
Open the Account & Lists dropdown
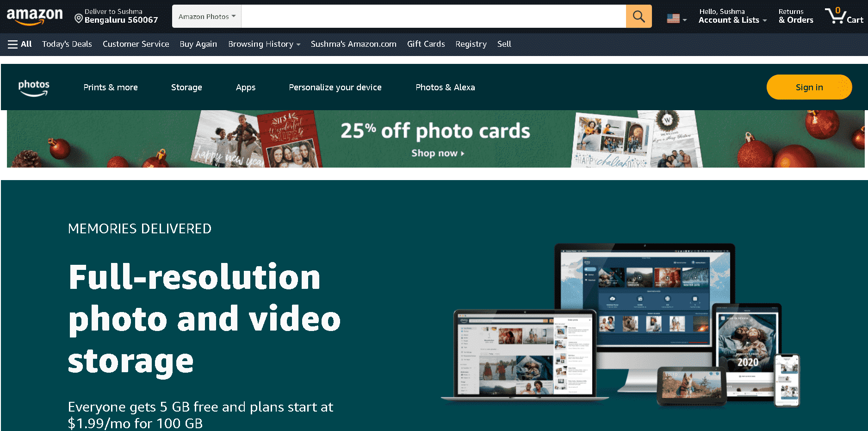[732, 16]
